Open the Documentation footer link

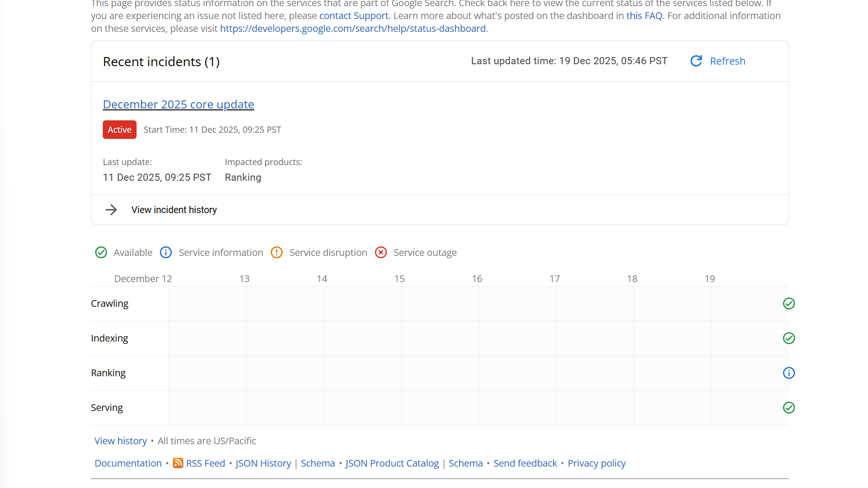click(x=128, y=463)
